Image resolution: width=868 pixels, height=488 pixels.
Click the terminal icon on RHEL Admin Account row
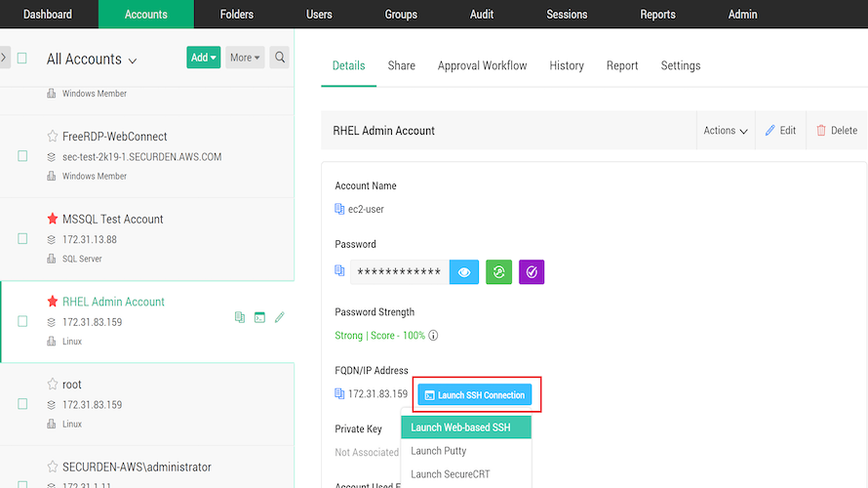tap(259, 317)
